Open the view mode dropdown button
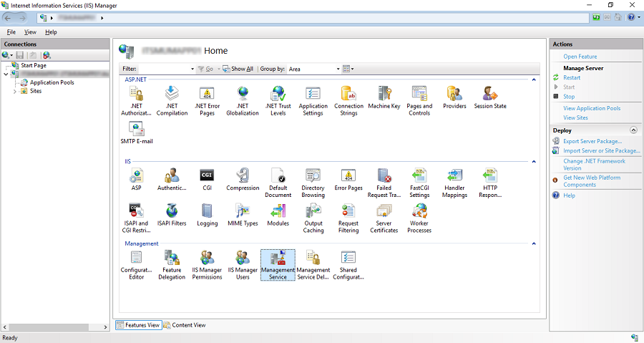This screenshot has height=343, width=644. tap(348, 69)
